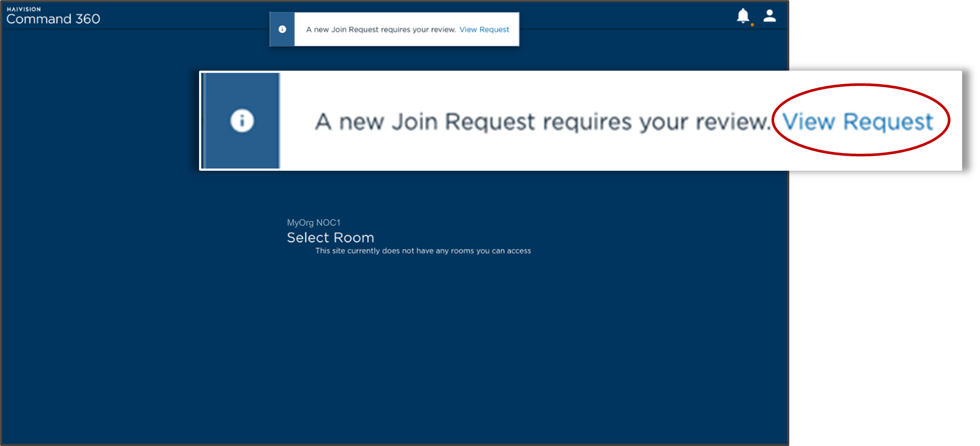Select the circled info icon in the callout
980x446 pixels.
click(241, 121)
